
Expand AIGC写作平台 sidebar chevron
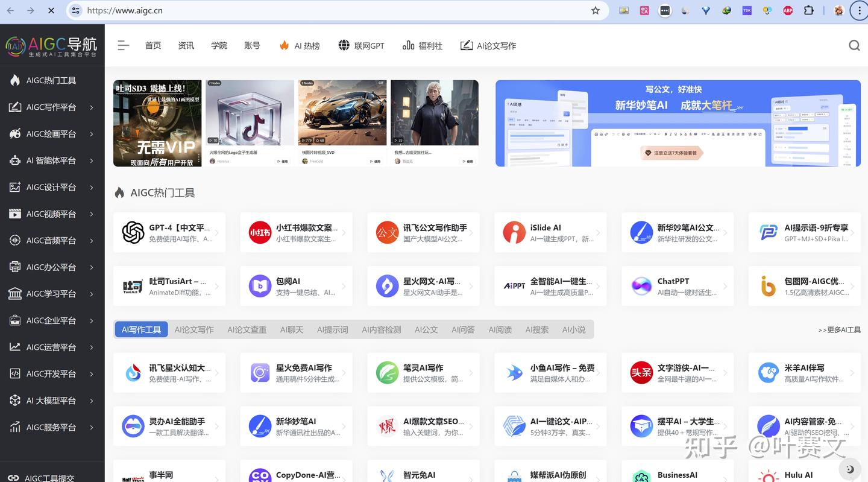[x=92, y=107]
